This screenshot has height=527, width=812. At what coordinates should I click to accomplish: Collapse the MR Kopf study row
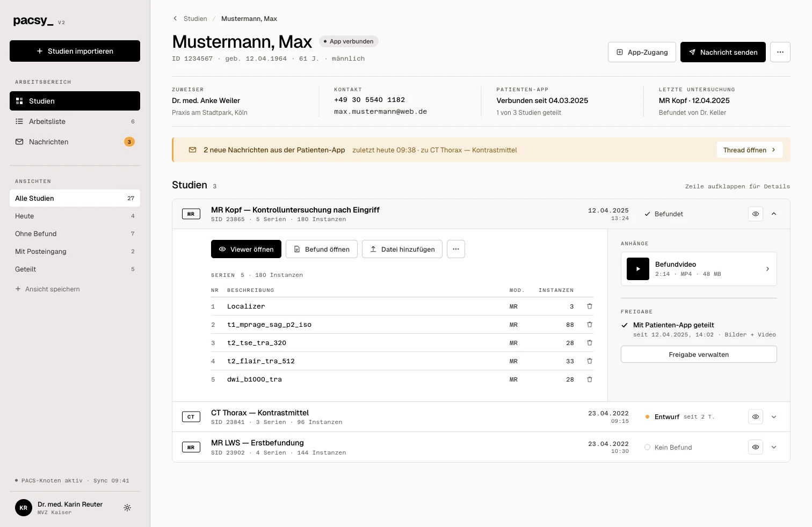pos(774,214)
